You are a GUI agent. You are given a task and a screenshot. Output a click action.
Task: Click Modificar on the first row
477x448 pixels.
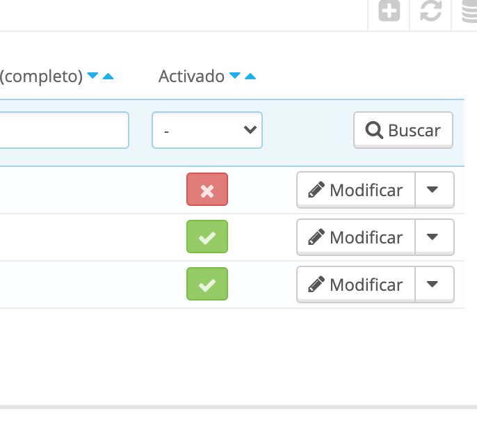[356, 190]
